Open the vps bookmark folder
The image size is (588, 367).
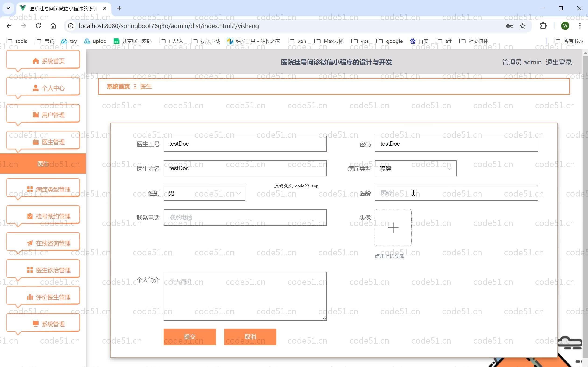pyautogui.click(x=360, y=41)
